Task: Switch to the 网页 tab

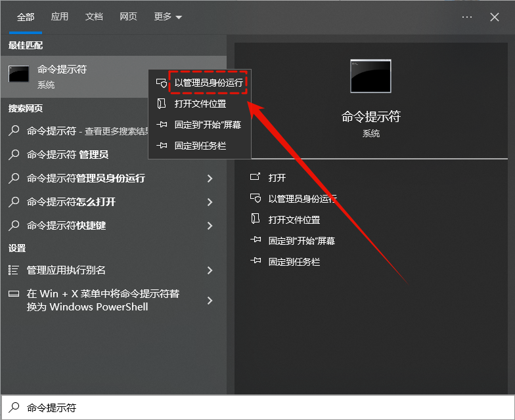Action: pos(128,16)
